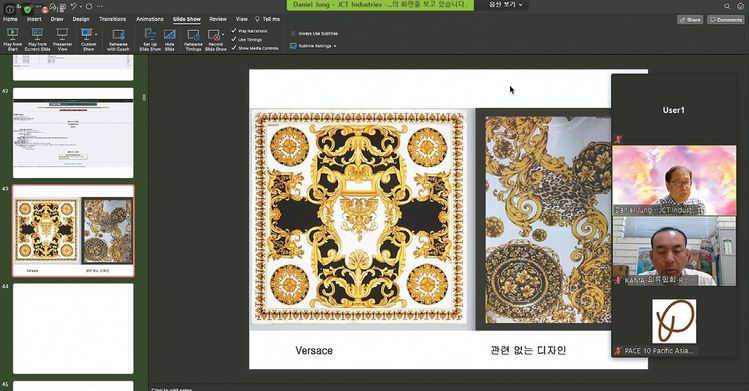This screenshot has width=749, height=391.
Task: Toggle the Show Media Controls checkbox
Action: click(x=234, y=48)
